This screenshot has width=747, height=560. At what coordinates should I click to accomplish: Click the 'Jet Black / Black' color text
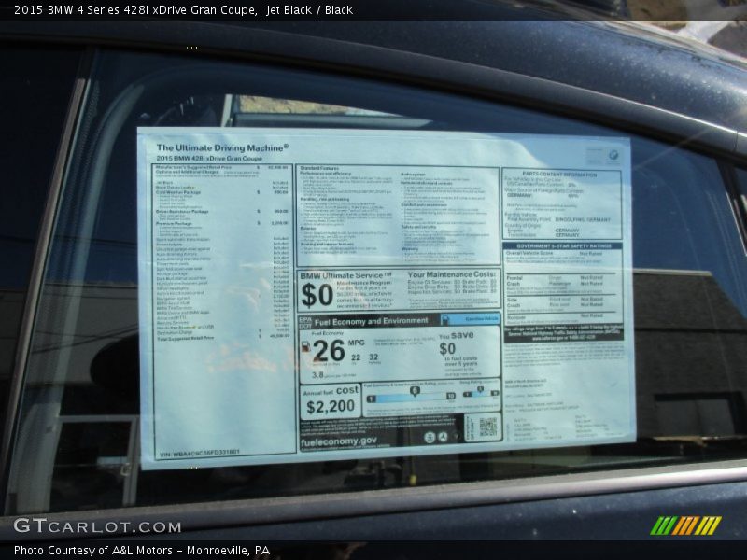tap(310, 10)
